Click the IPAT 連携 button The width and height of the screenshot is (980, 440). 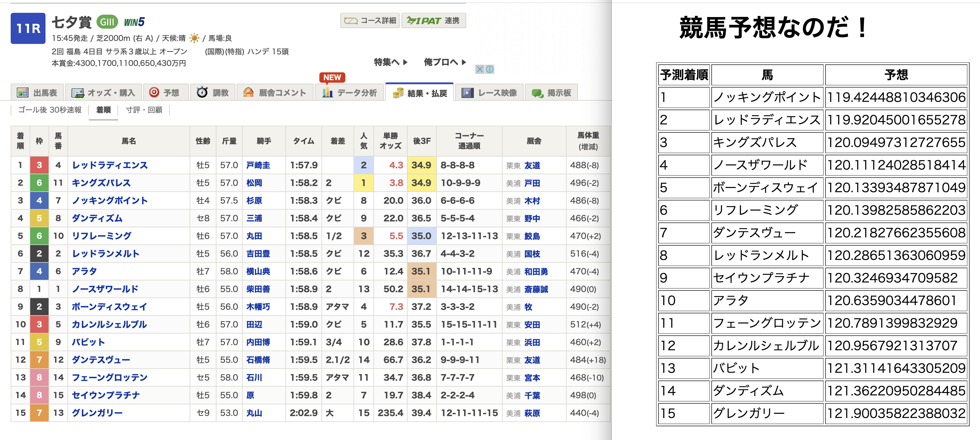[x=433, y=20]
